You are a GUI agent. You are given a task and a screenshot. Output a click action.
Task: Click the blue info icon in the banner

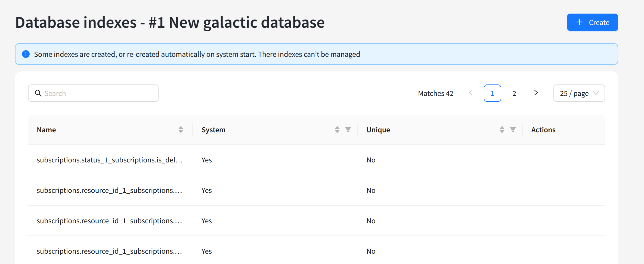[26, 54]
